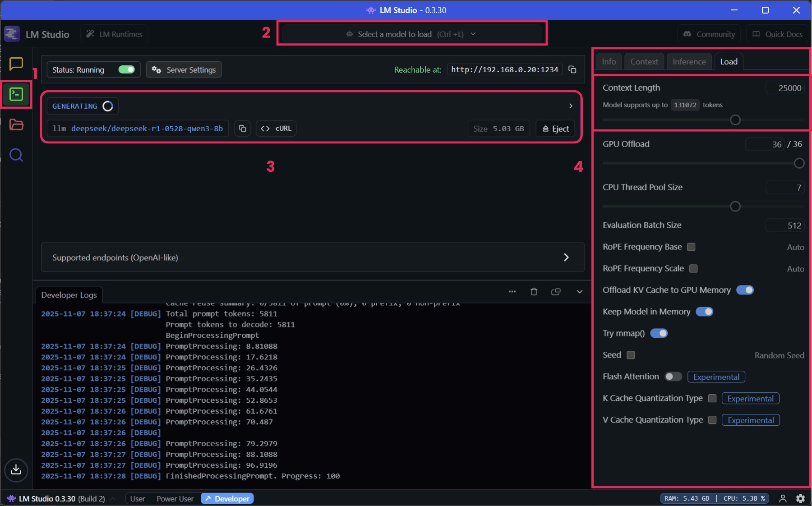This screenshot has height=506, width=812.
Task: Click the Context Length value field
Action: [x=785, y=87]
